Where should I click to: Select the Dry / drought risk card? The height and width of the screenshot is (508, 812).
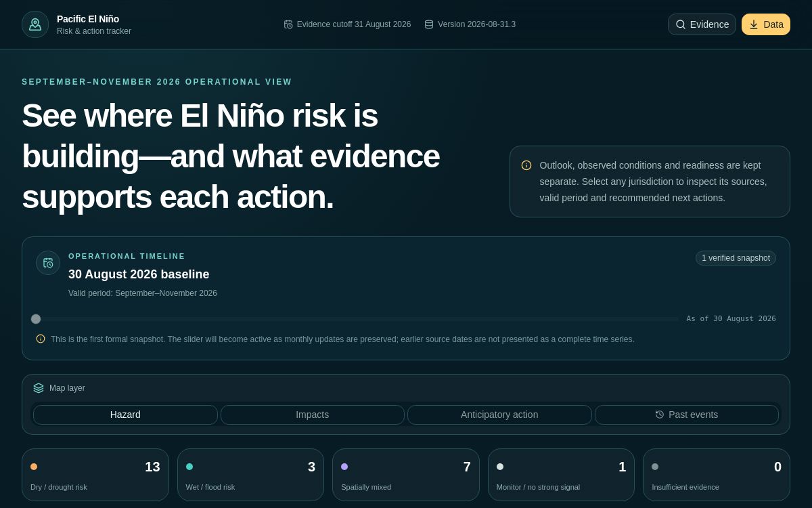95,475
